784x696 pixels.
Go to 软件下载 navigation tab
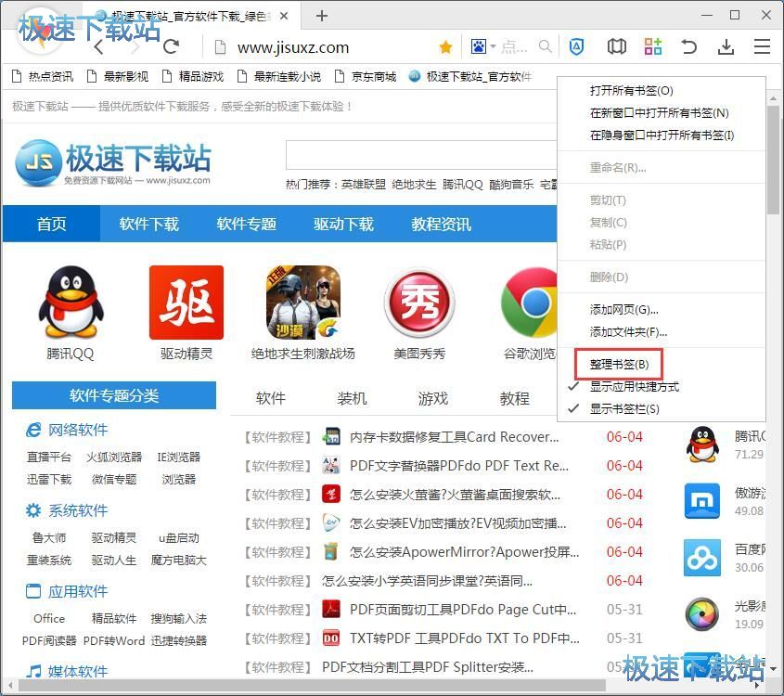coord(148,224)
